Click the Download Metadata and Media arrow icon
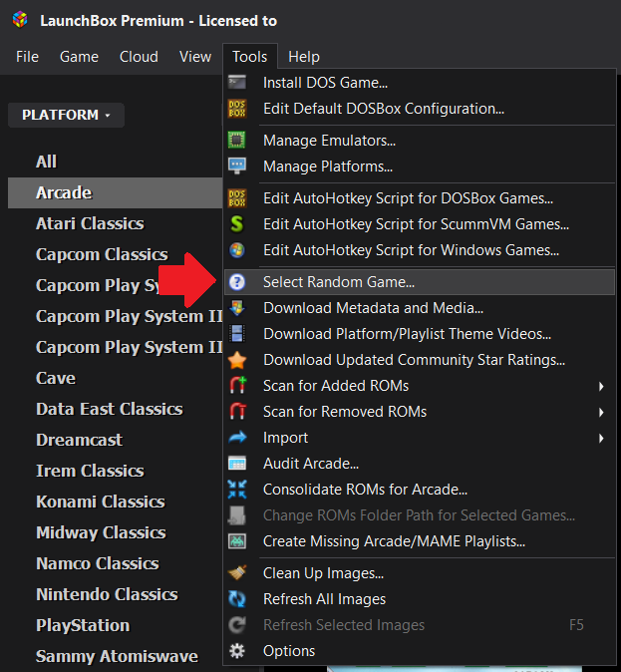Image resolution: width=621 pixels, height=672 pixels. pyautogui.click(x=237, y=308)
